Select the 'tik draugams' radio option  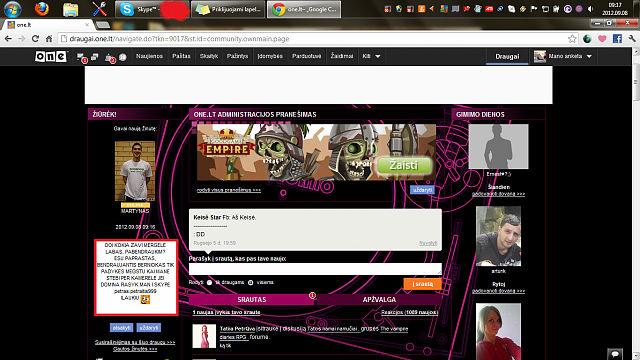(x=209, y=282)
